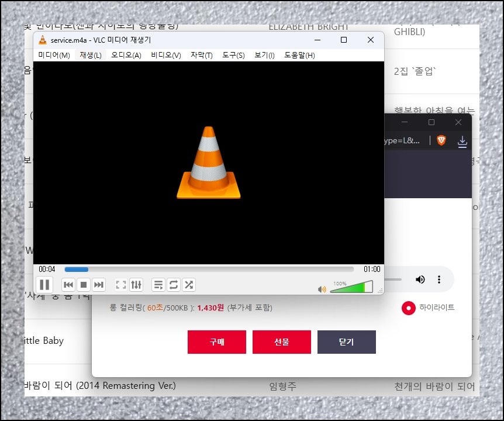Maximize the background browser window
Screen dimensions: 504x421
[x=431, y=122]
